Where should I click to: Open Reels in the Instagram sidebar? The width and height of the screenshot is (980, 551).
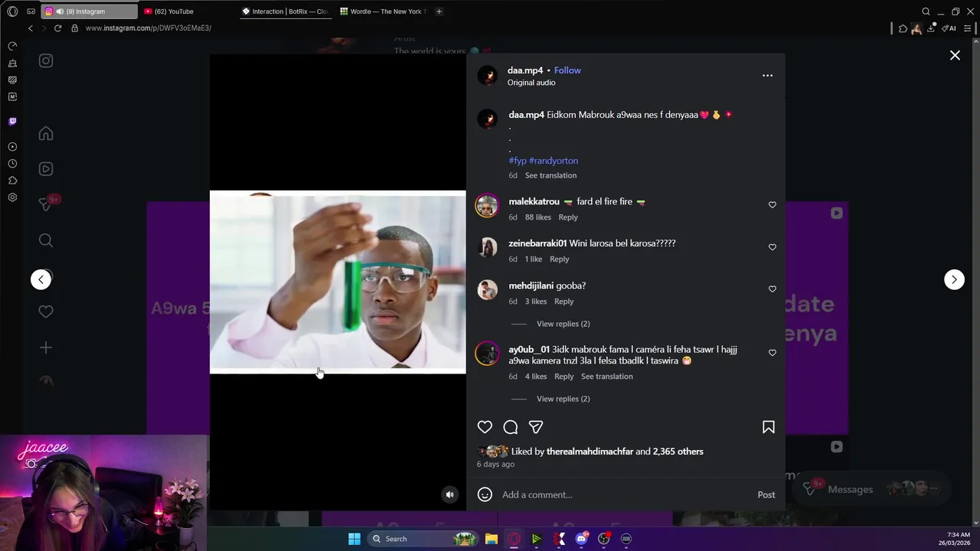[x=46, y=169]
